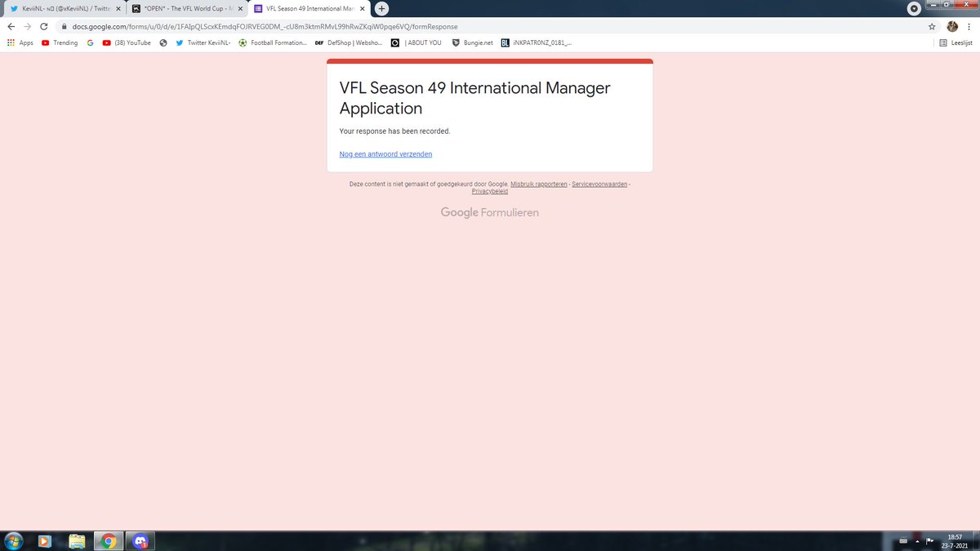This screenshot has height=551, width=980.
Task: Show hidden tray icons with the arrow
Action: pyautogui.click(x=917, y=540)
